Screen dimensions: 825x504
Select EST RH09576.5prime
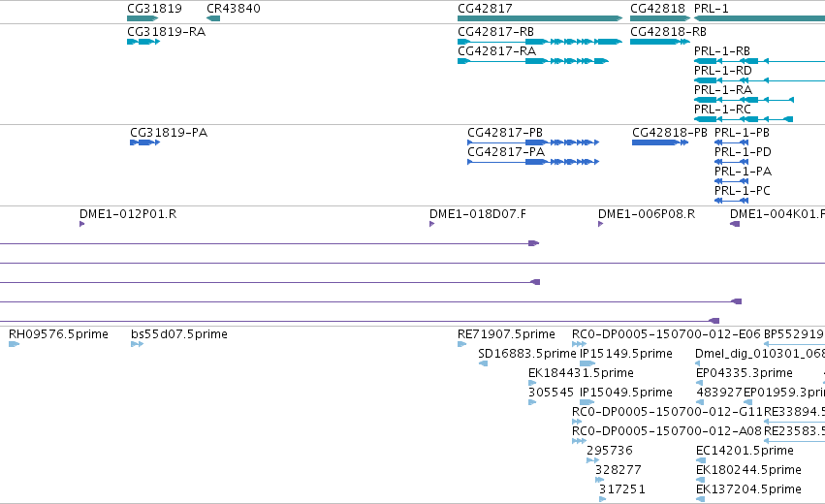point(15,344)
